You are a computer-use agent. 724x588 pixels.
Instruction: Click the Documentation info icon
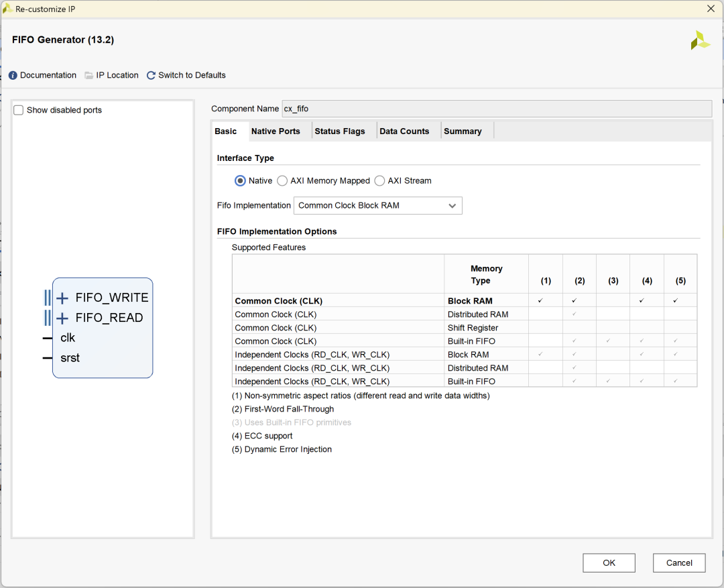click(13, 76)
